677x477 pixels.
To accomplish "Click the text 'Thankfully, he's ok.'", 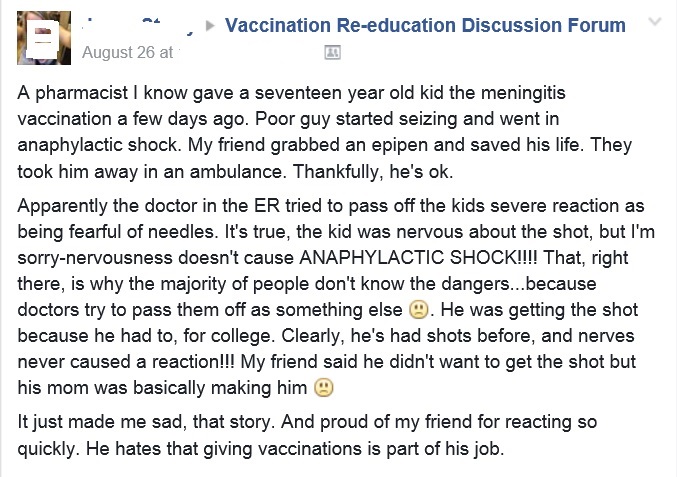I will (373, 172).
